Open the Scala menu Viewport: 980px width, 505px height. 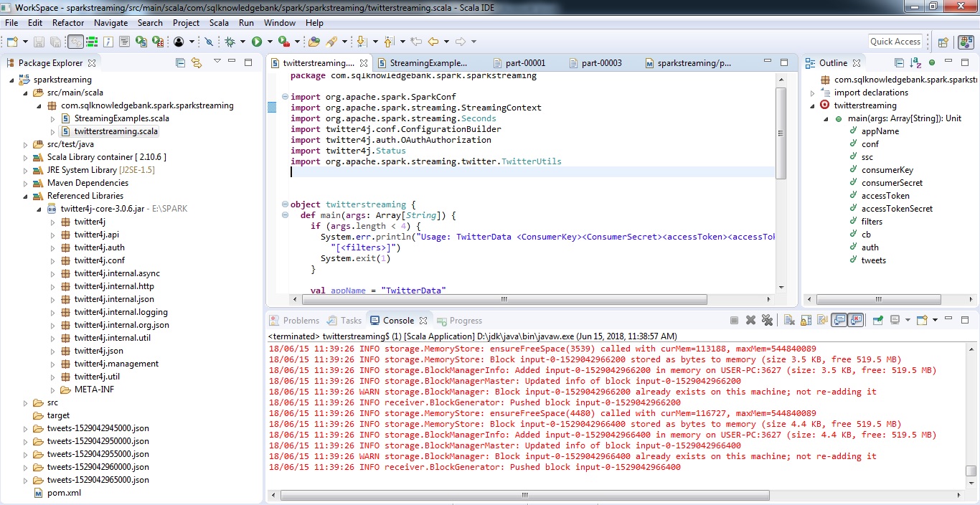pyautogui.click(x=219, y=23)
